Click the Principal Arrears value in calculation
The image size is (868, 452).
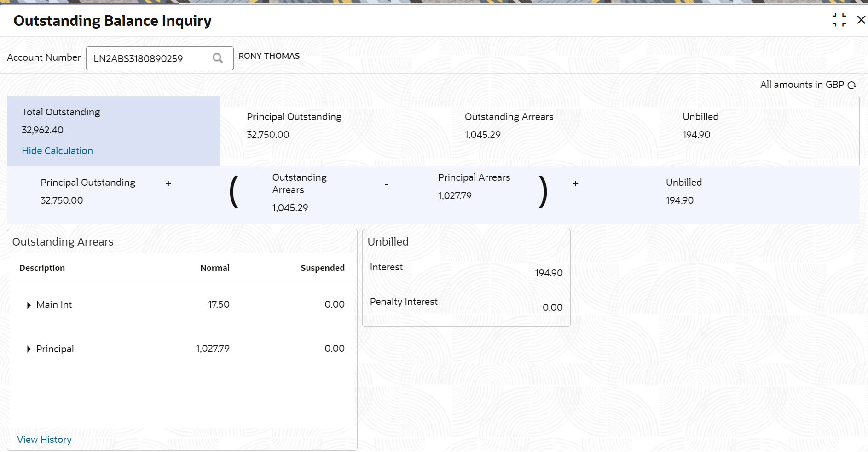(x=455, y=196)
